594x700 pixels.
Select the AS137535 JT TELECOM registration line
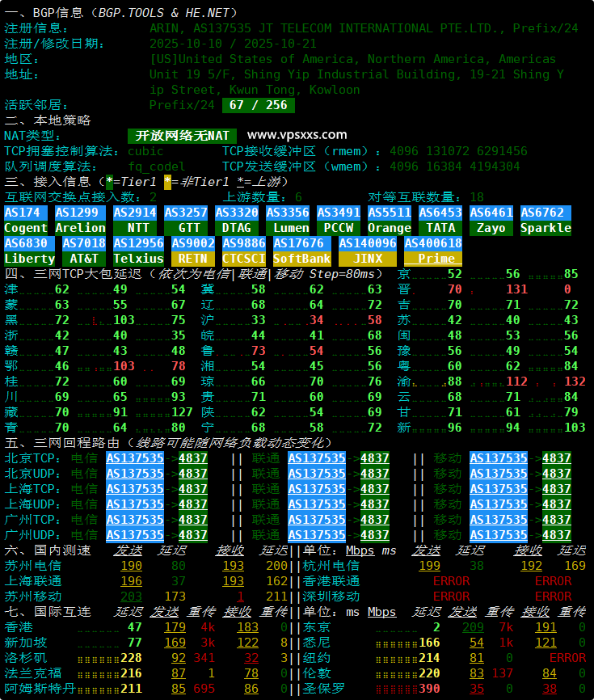click(x=364, y=28)
